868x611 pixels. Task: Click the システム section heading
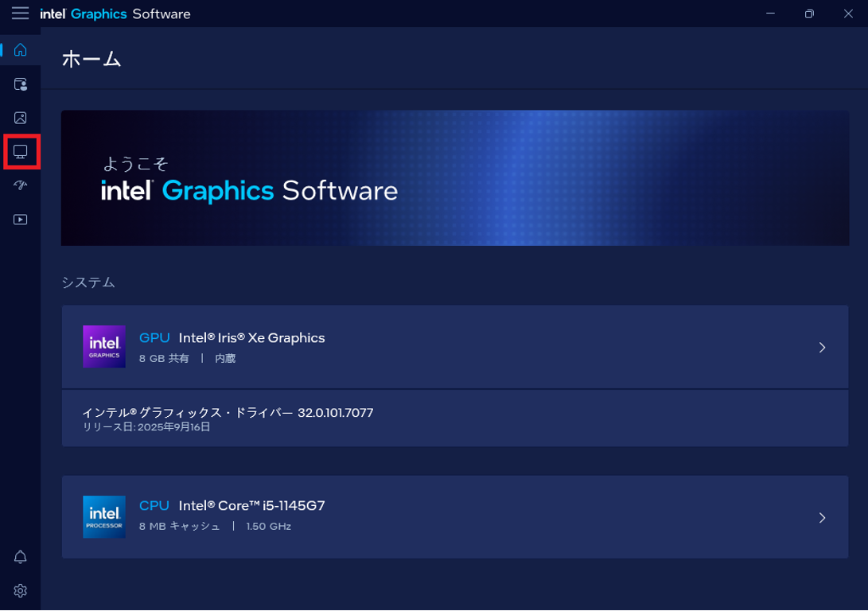coord(88,282)
